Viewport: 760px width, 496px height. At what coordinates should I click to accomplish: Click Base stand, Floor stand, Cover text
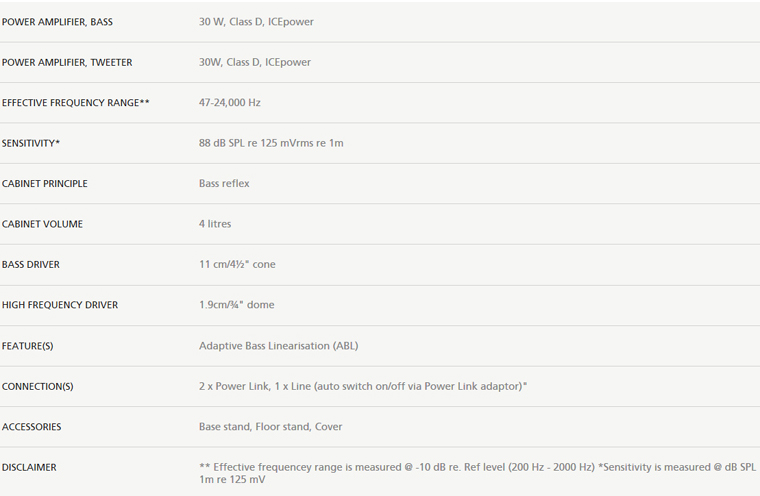(270, 427)
